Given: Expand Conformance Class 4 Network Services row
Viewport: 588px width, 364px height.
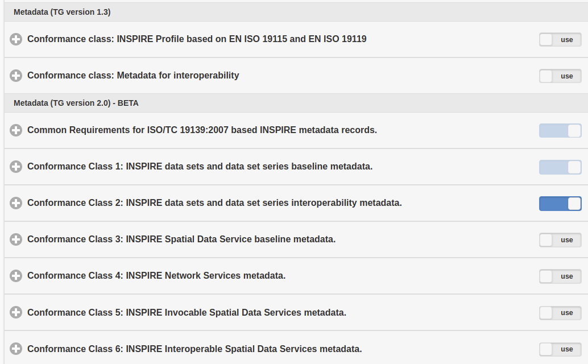Looking at the screenshot, I should point(16,275).
